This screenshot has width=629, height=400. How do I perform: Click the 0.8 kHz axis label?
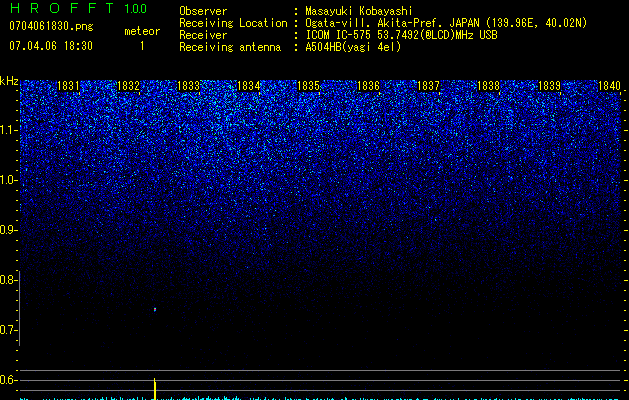click(8, 280)
